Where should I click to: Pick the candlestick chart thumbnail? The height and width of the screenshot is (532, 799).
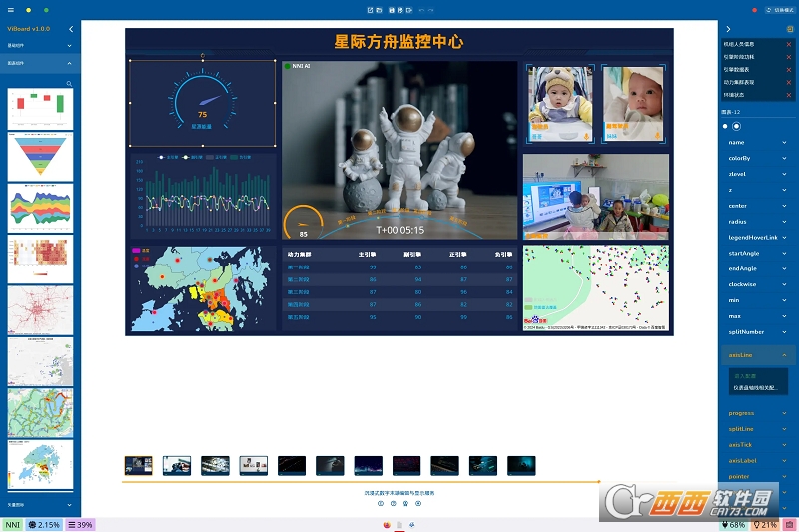(x=40, y=108)
